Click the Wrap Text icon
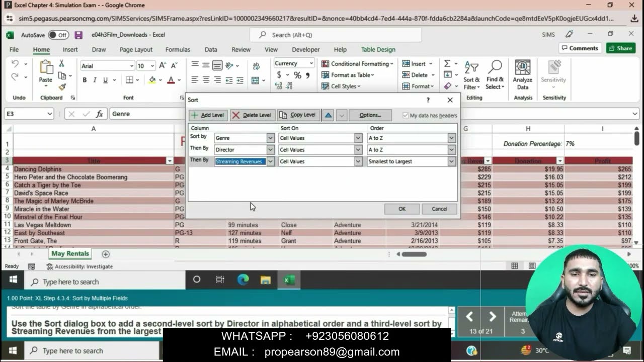This screenshot has height=362, width=644. 256,66
